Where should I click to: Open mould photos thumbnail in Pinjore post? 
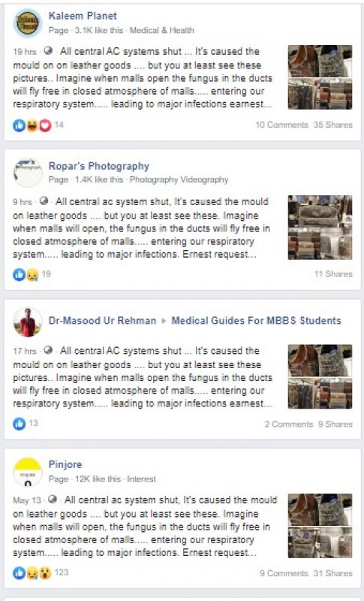[320, 525]
